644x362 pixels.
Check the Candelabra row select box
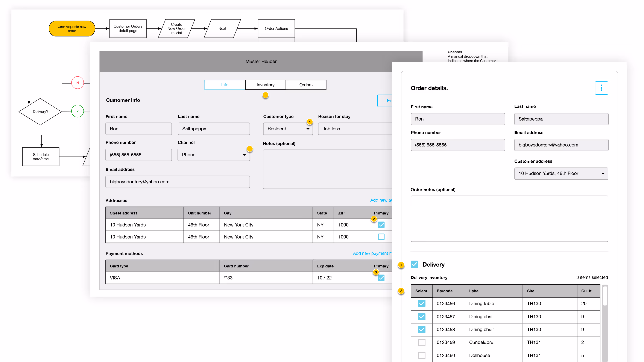click(422, 342)
